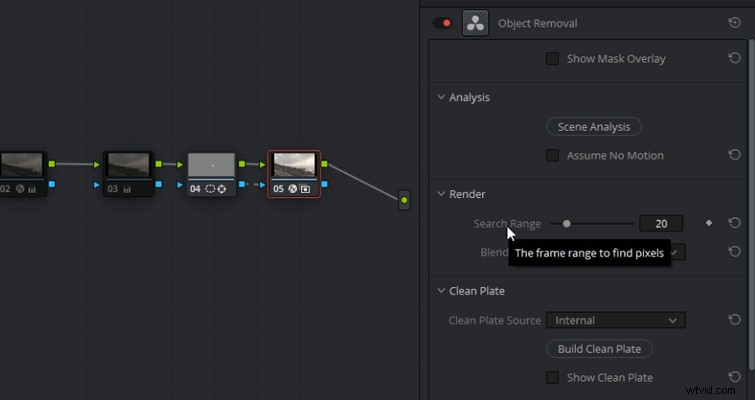The height and width of the screenshot is (400, 755).
Task: Select node 03 thumbnail in node graph
Action: pos(129,165)
